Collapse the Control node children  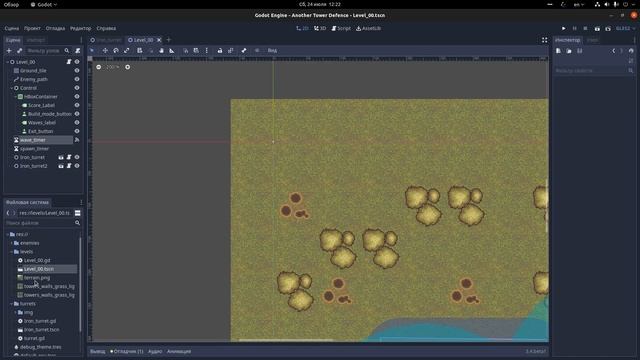[x=11, y=88]
